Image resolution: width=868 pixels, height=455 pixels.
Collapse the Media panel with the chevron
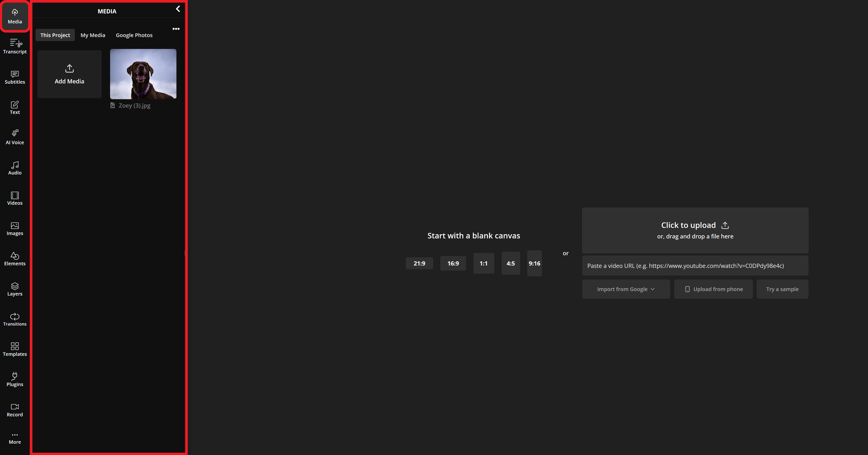tap(178, 9)
